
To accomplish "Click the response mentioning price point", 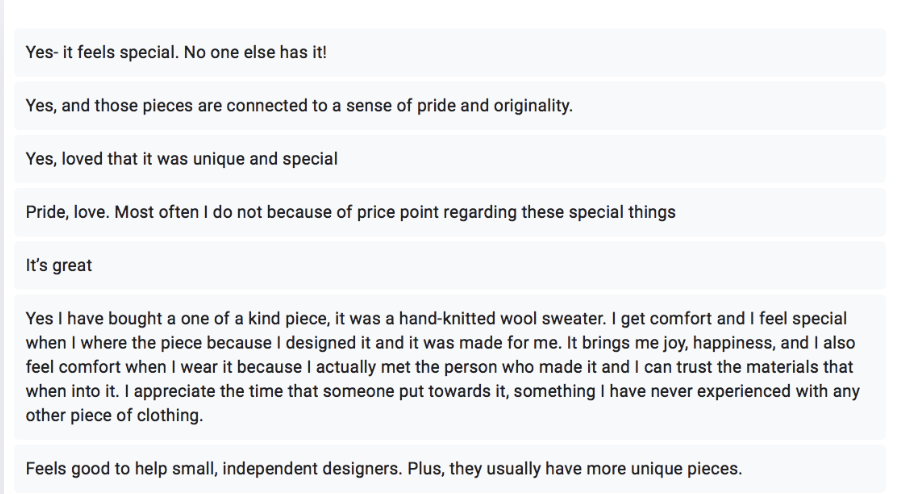I will pyautogui.click(x=449, y=212).
